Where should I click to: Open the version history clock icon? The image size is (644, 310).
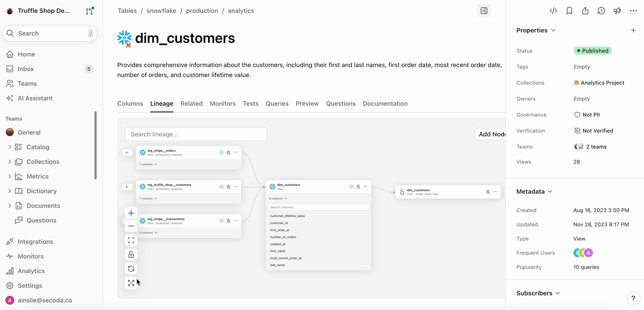click(x=601, y=11)
